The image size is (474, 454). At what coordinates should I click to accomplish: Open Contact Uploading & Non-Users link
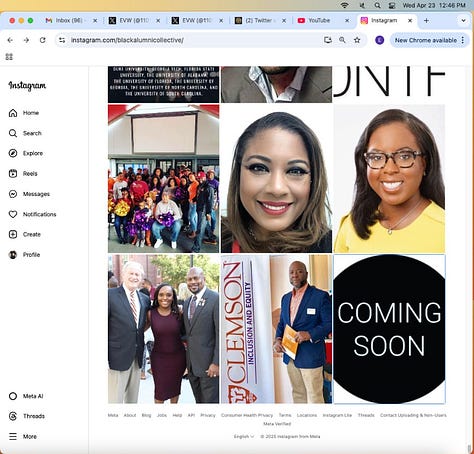coord(413,415)
